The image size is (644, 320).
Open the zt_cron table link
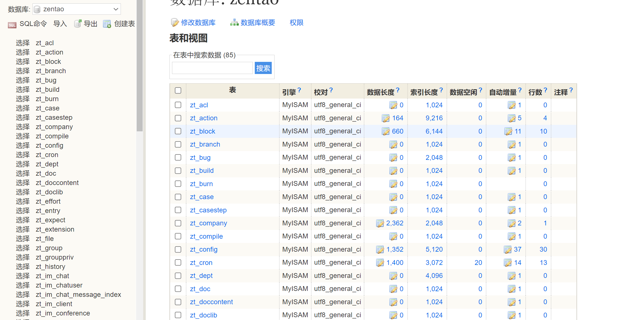[201, 263]
